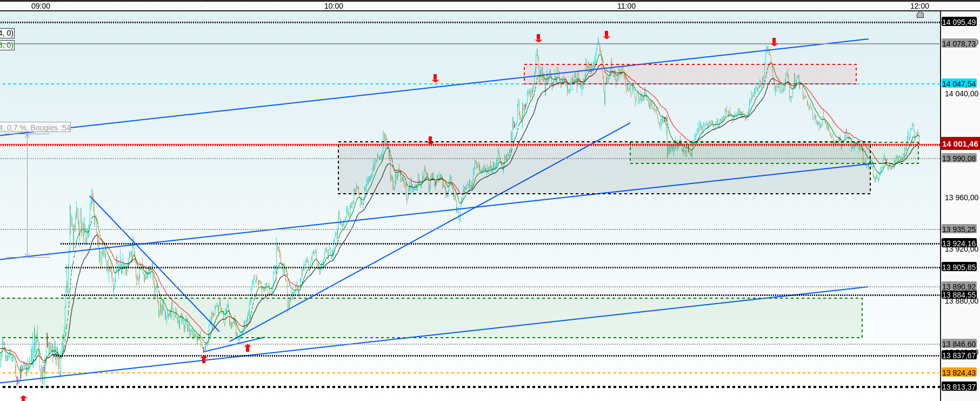The image size is (980, 401).
Task: Select the black 14 095,49 level label
Action: coord(959,22)
